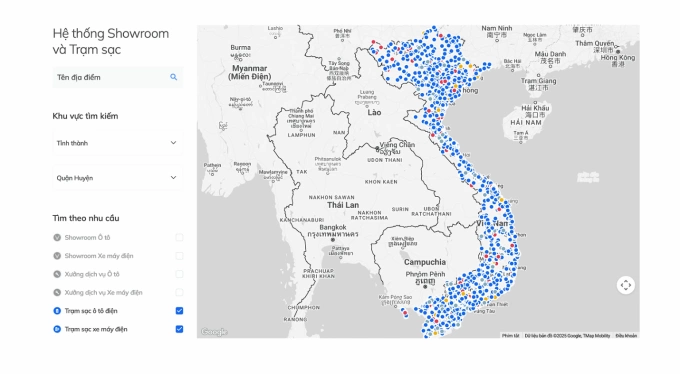Viewport: 680px width, 374px height.
Task: Click the map recenter location icon
Action: (x=625, y=285)
